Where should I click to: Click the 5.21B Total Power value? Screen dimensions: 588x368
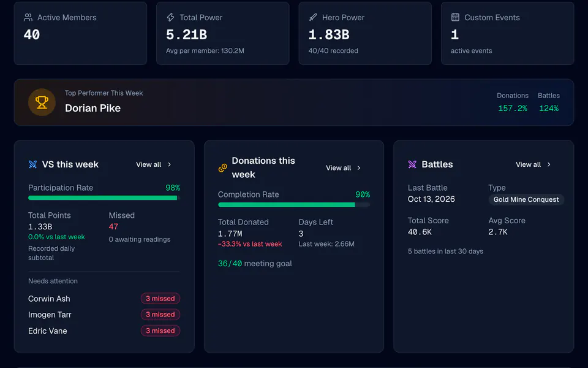[x=186, y=34]
